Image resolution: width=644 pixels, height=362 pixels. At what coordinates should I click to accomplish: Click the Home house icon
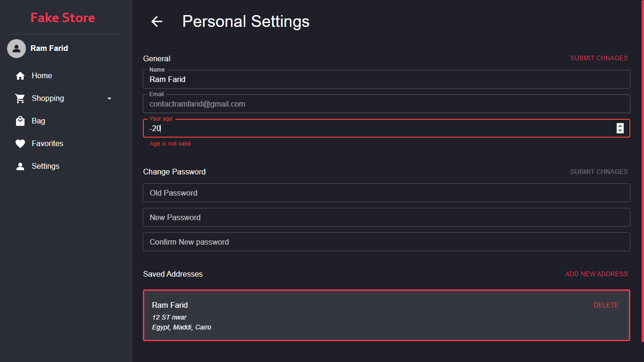coord(20,76)
